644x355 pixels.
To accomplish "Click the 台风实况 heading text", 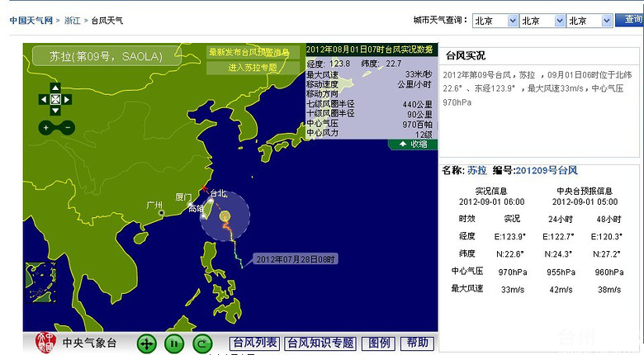I will (466, 55).
